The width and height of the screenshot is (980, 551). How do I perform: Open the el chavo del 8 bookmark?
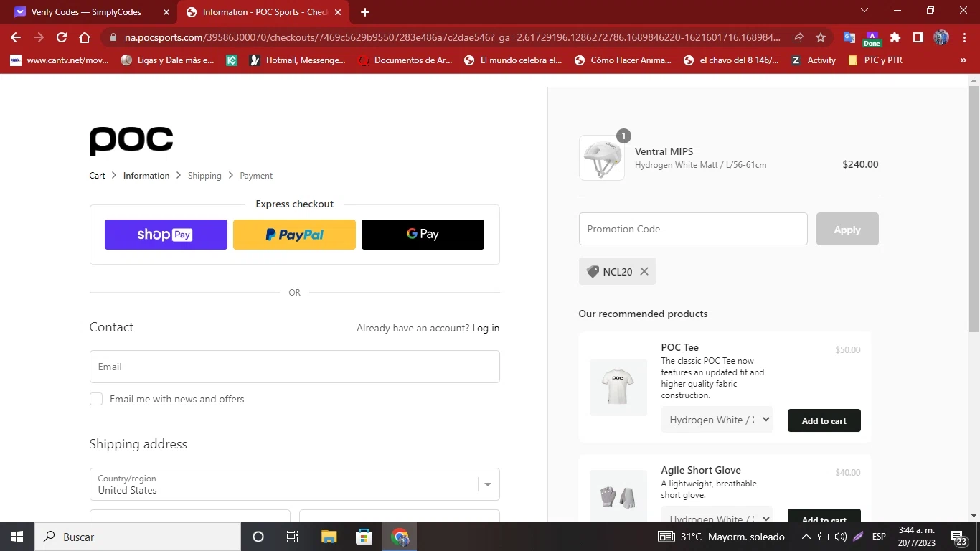point(731,60)
